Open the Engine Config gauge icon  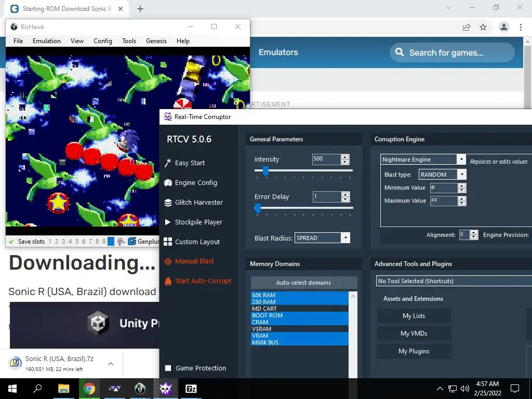tap(168, 183)
